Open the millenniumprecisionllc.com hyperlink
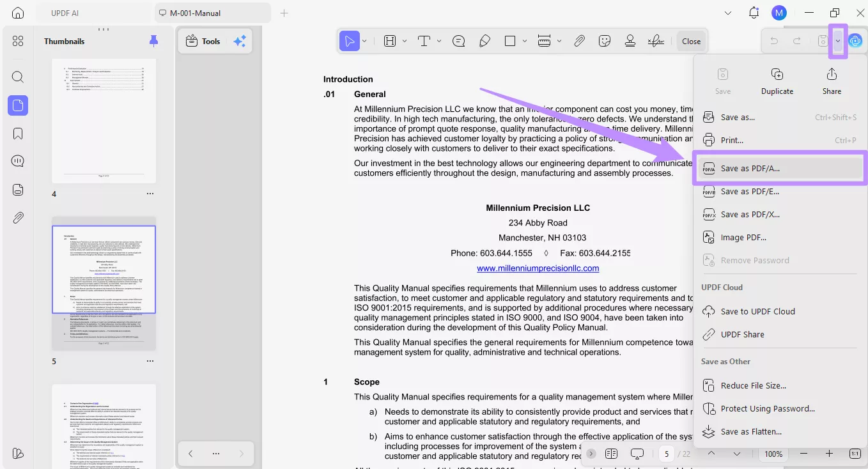This screenshot has height=469, width=868. (x=538, y=268)
